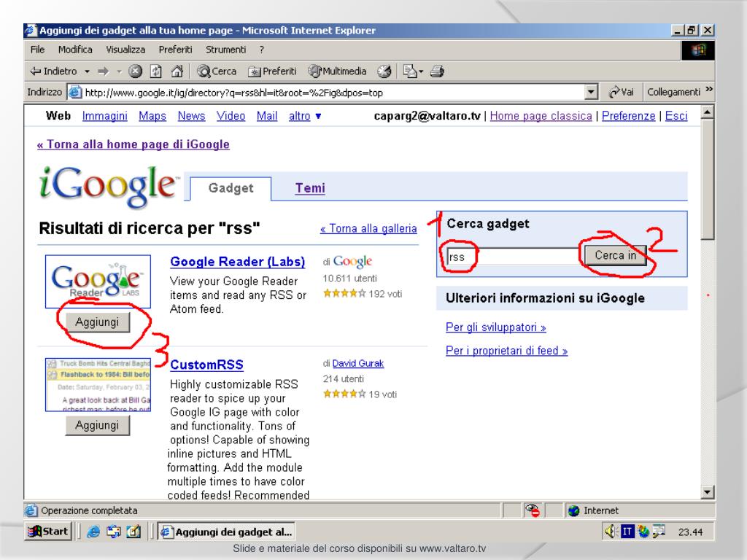The height and width of the screenshot is (560, 747).
Task: Expand the Collegamenti links chevron
Action: click(709, 90)
